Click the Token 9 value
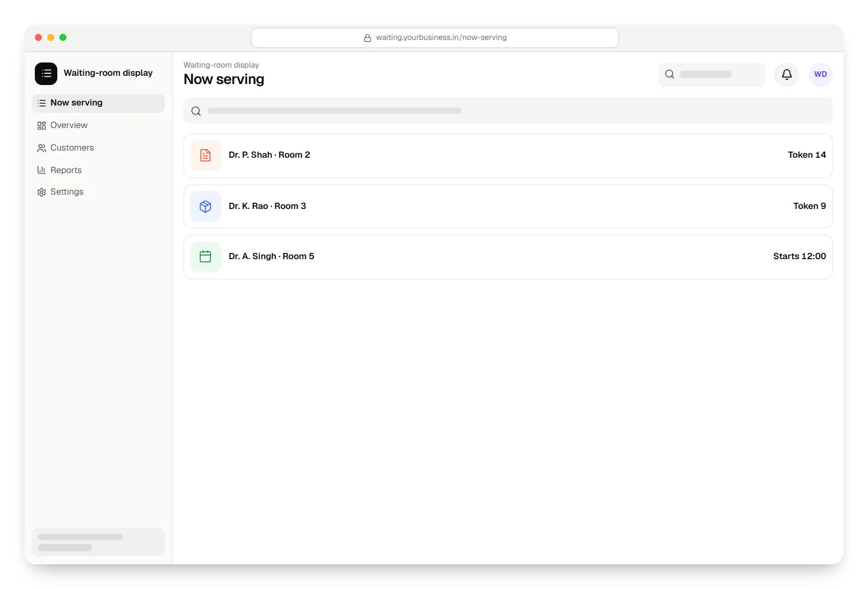This screenshot has height=589, width=868. click(x=810, y=206)
